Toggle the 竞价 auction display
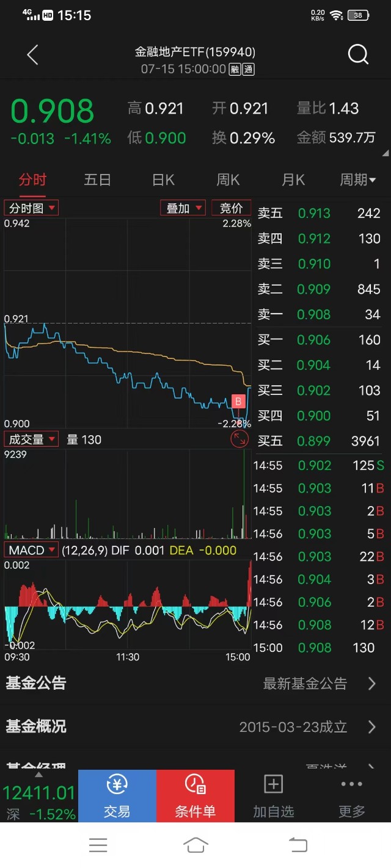 (x=231, y=208)
